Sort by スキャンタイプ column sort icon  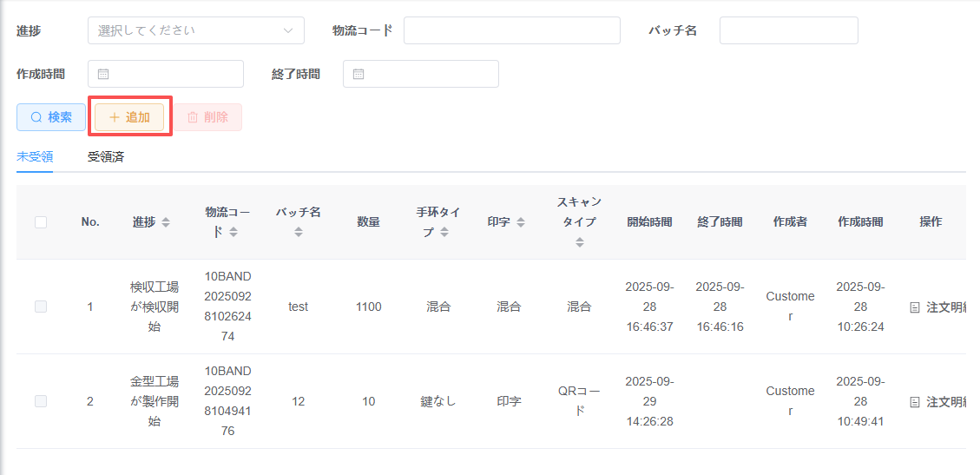tap(579, 242)
